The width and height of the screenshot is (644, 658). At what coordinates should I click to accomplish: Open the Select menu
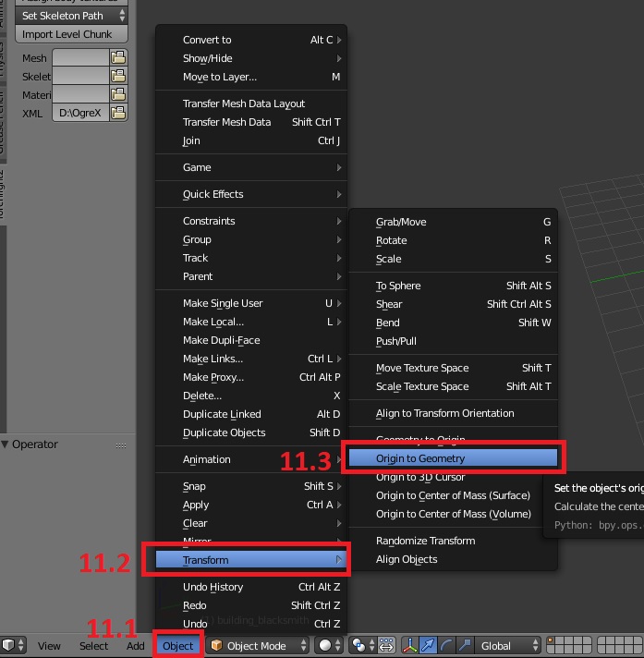pos(93,646)
